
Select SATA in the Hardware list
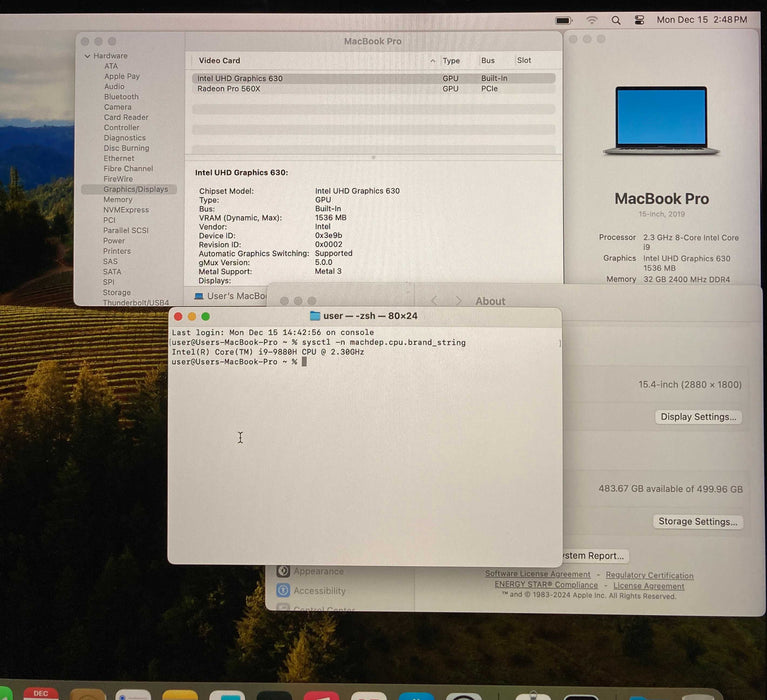pyautogui.click(x=112, y=272)
